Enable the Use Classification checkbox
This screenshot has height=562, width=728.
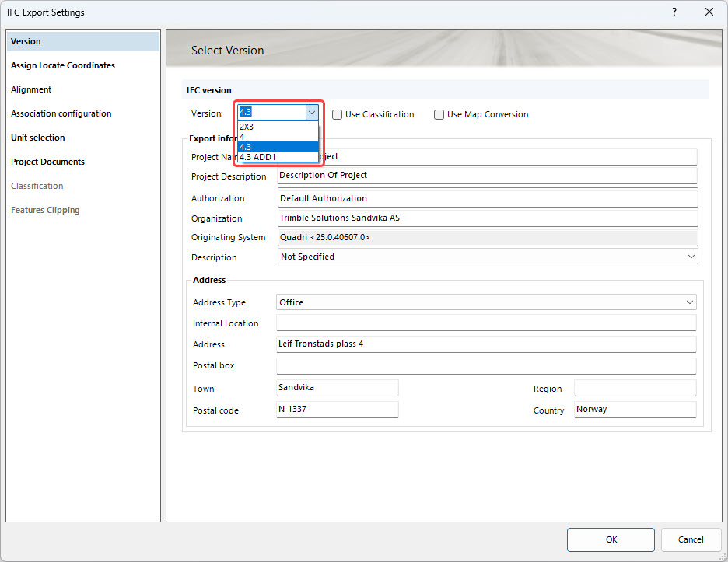tap(337, 114)
